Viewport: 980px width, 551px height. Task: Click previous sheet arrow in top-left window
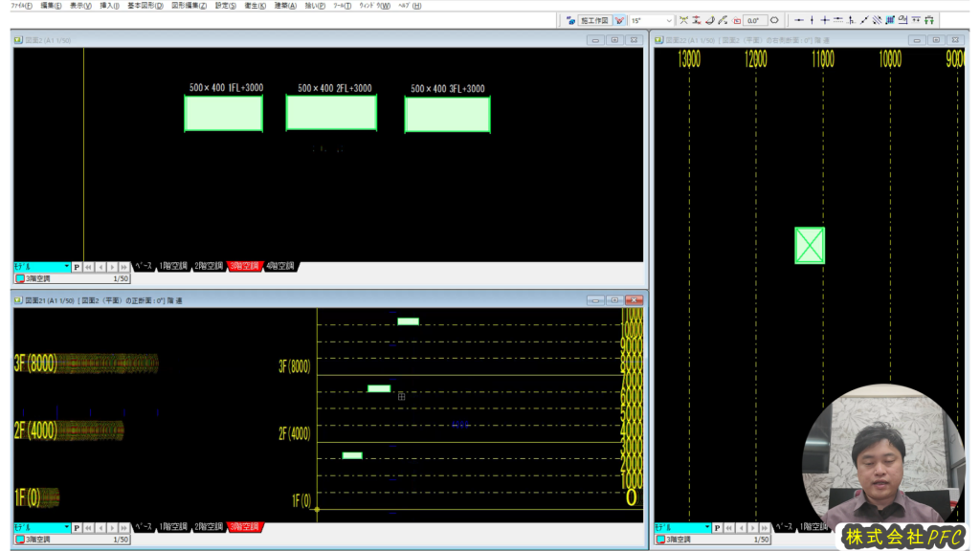(x=100, y=267)
